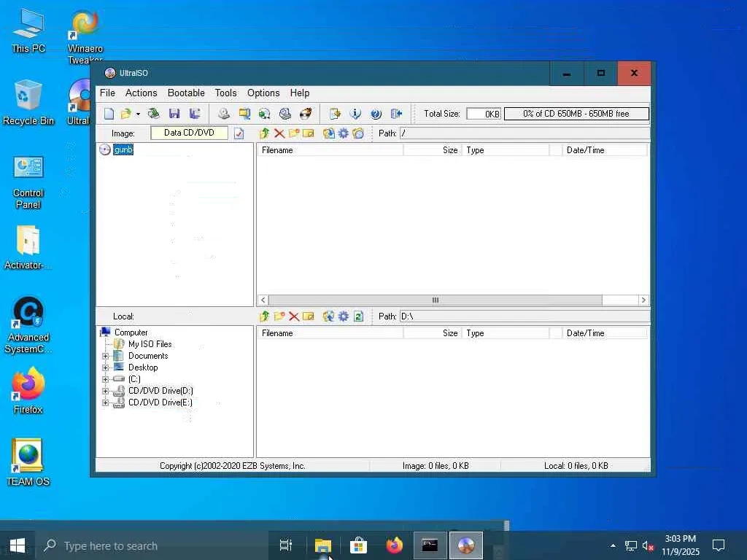Image resolution: width=747 pixels, height=560 pixels.
Task: Click the Convert image toolbar icon
Action: [x=264, y=114]
